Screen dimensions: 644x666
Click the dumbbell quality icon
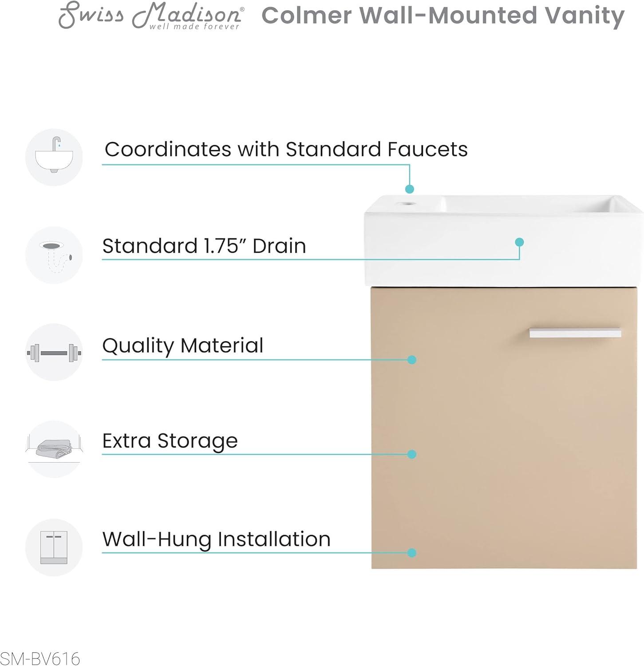[54, 353]
